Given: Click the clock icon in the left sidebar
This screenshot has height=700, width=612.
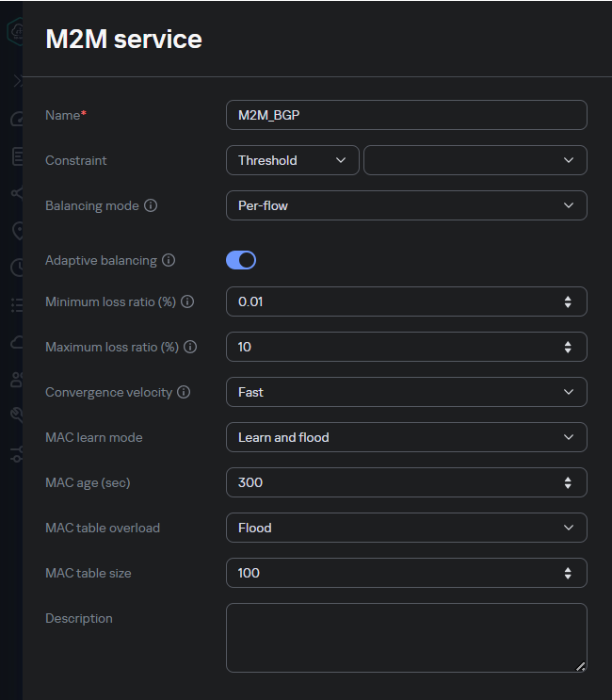Looking at the screenshot, I should tap(16, 268).
